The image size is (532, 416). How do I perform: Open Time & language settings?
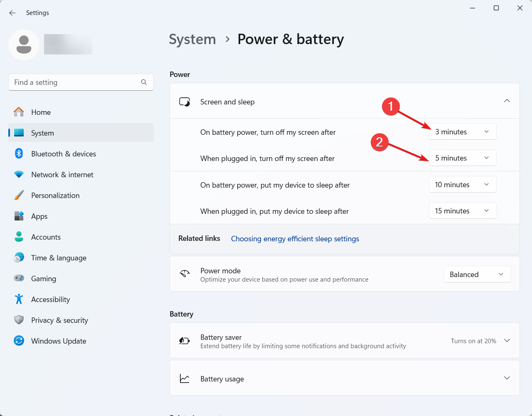point(81,258)
